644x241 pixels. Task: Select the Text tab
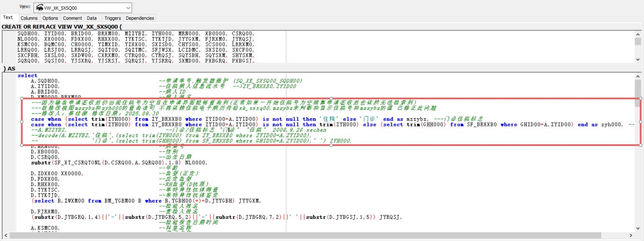click(8, 17)
